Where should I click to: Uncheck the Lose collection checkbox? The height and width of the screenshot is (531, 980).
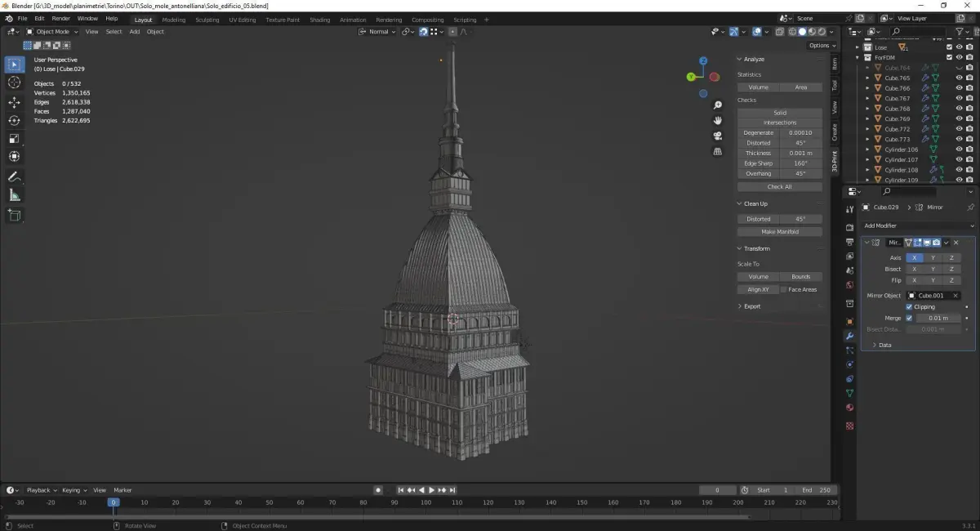(x=949, y=47)
